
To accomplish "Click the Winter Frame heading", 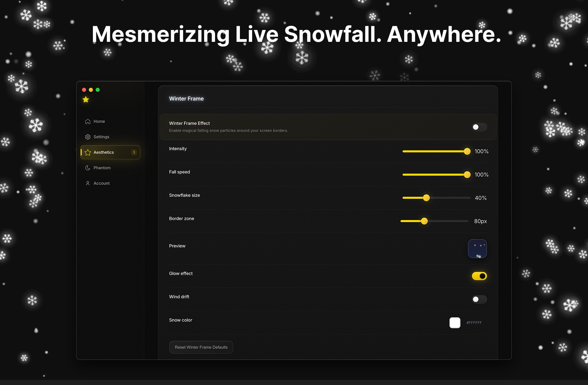I will 186,99.
